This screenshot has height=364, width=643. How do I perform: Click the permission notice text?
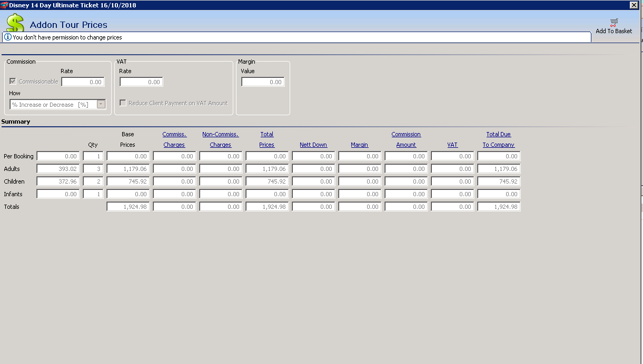[67, 37]
